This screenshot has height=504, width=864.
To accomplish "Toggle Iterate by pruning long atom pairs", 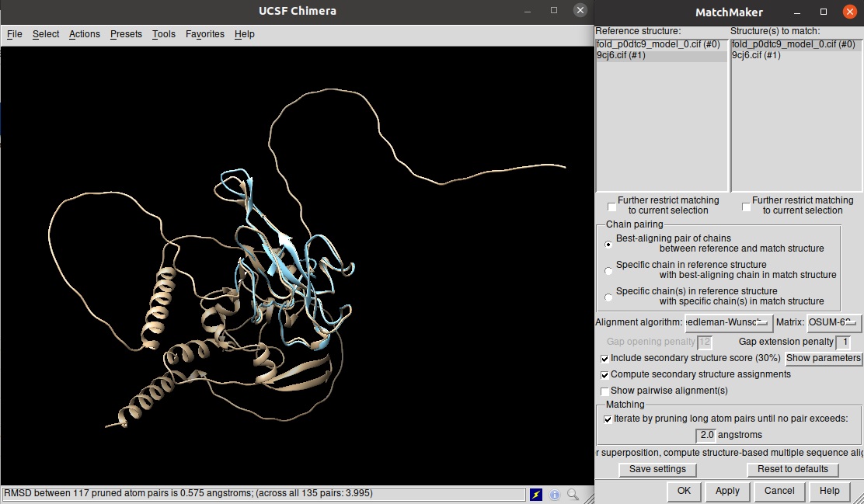I will click(608, 419).
